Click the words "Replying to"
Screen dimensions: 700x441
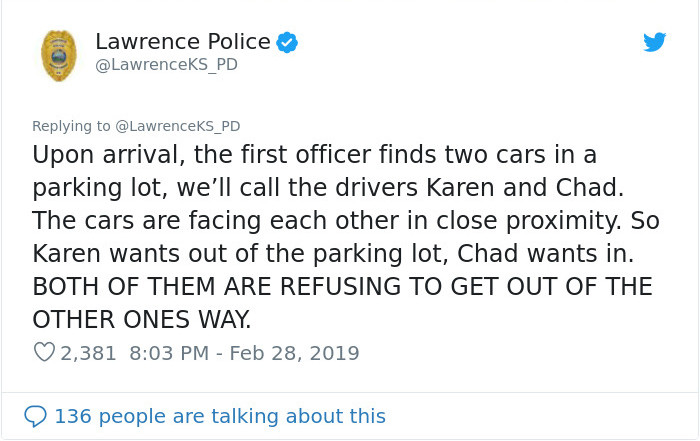pyautogui.click(x=72, y=126)
